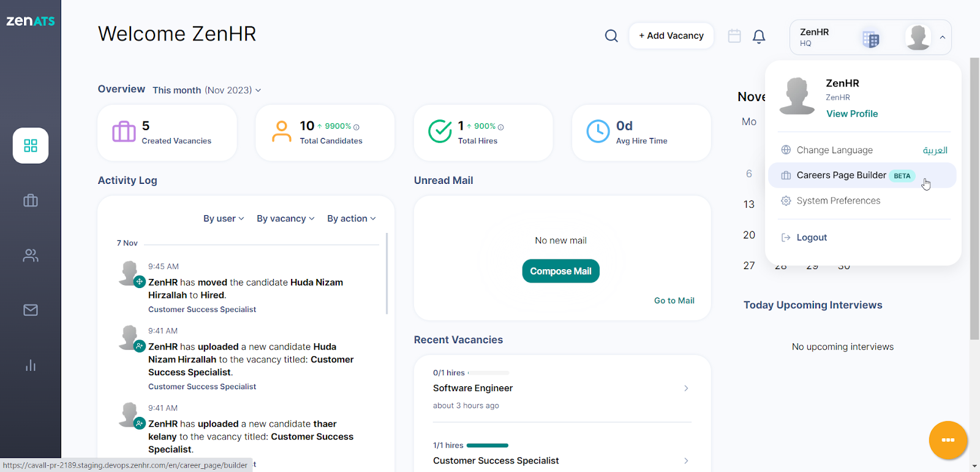Viewport: 980px width, 472px height.
Task: Open the vacancies briefcase icon in sidebar
Action: click(31, 200)
